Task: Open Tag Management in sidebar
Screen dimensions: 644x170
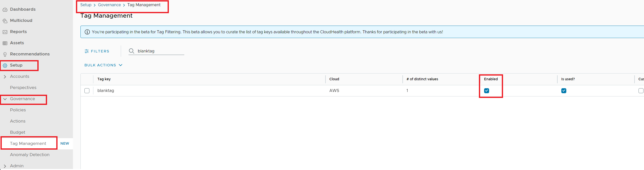Action: pyautogui.click(x=28, y=144)
